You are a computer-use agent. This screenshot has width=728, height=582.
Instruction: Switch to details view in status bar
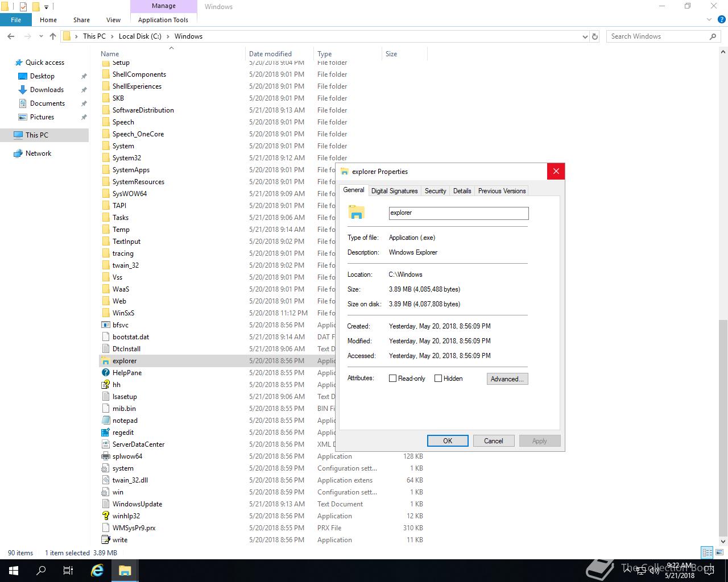tap(708, 552)
